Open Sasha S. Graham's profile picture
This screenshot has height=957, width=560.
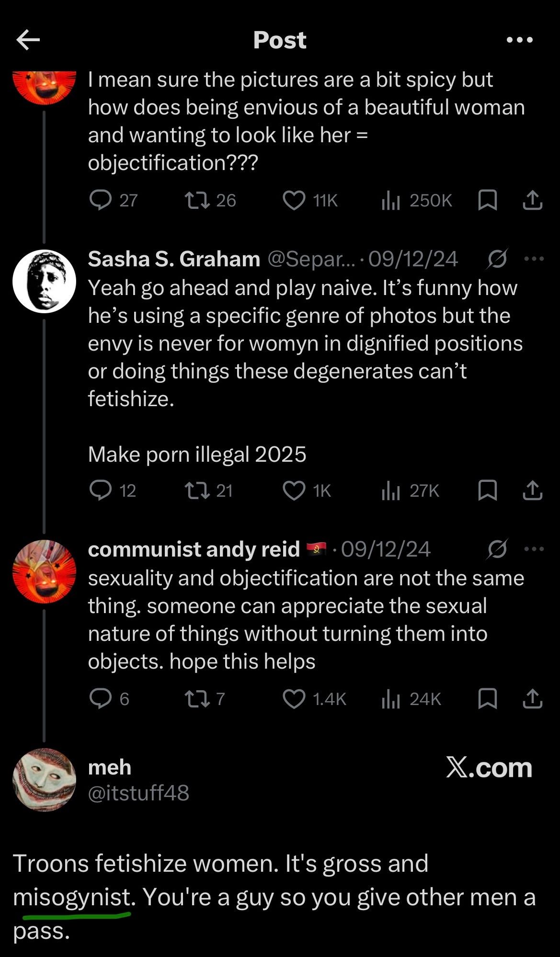[x=44, y=281]
